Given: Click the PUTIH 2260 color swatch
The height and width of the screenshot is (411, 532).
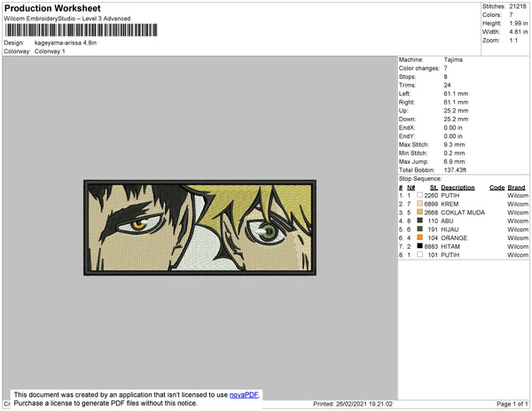Looking at the screenshot, I should 419,195.
